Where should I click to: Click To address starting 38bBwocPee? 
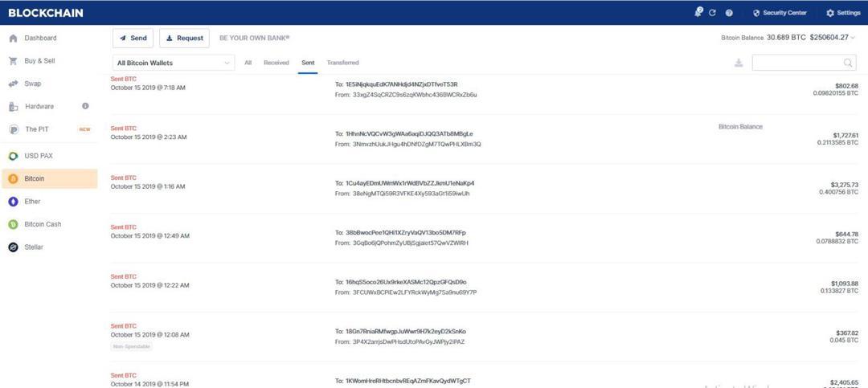tap(406, 232)
